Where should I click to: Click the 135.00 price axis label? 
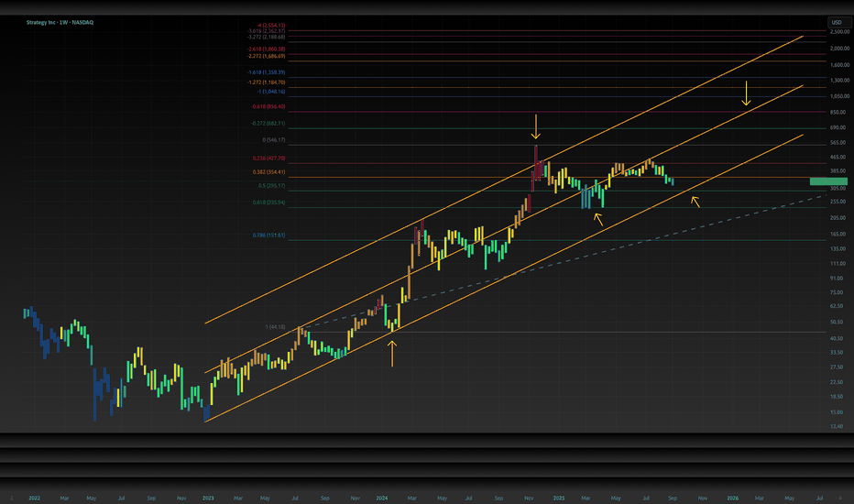click(x=838, y=249)
